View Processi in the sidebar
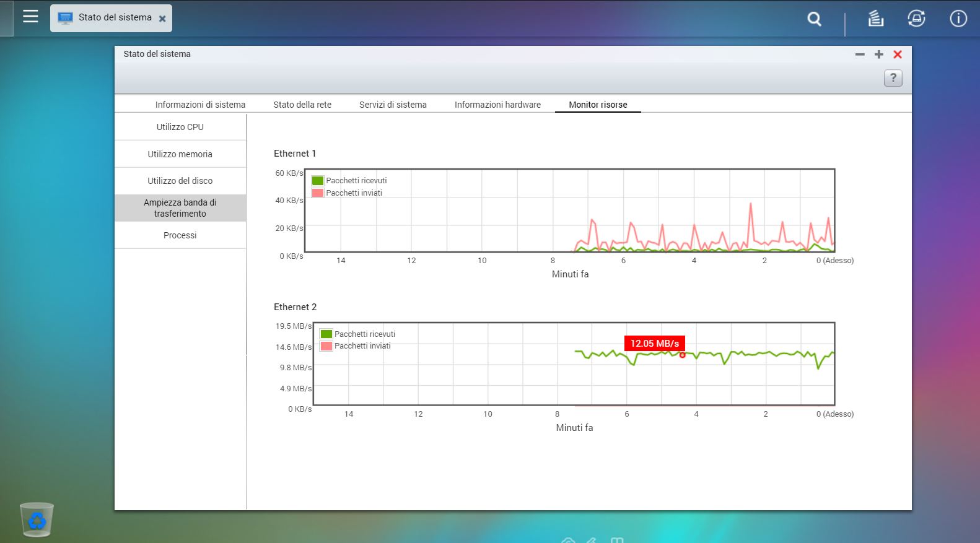The width and height of the screenshot is (980, 543). click(x=180, y=235)
